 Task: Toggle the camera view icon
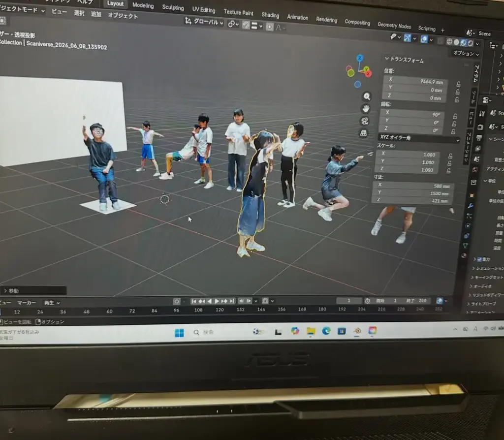pyautogui.click(x=365, y=121)
